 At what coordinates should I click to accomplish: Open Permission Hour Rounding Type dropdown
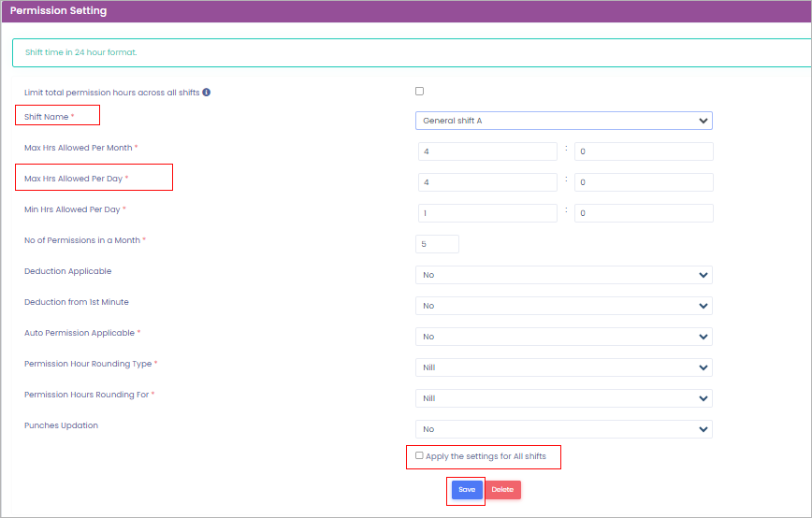563,367
